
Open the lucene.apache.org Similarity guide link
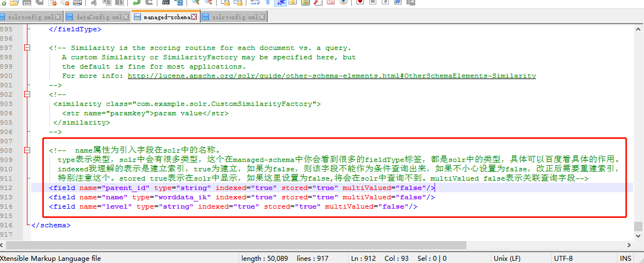coord(331,76)
